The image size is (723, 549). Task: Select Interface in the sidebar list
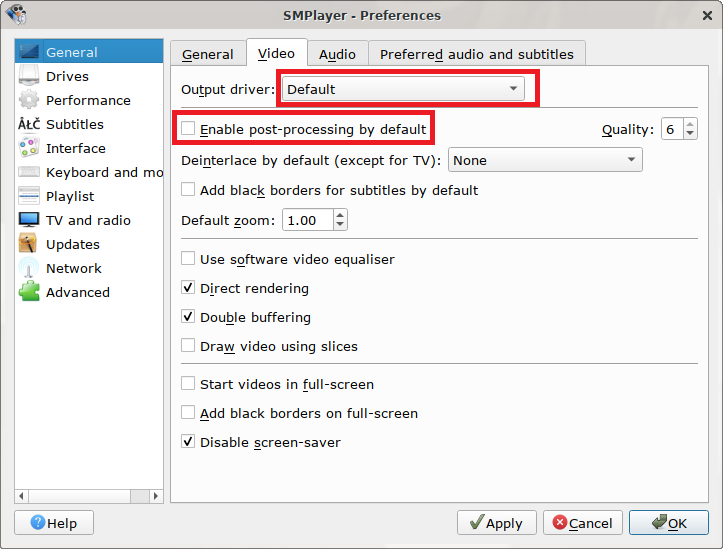pyautogui.click(x=89, y=148)
